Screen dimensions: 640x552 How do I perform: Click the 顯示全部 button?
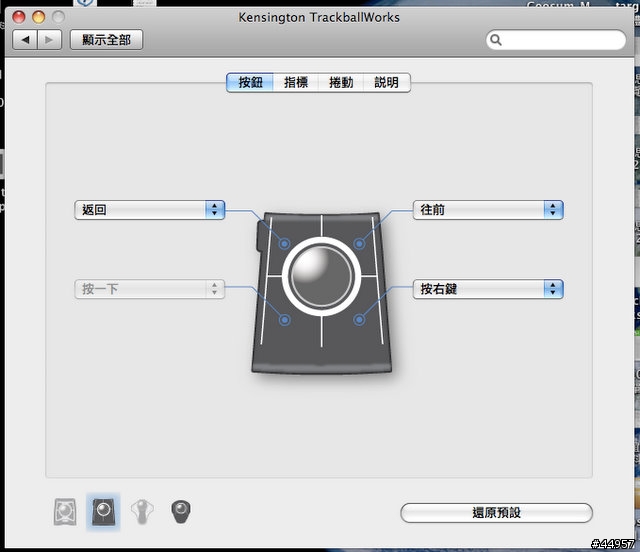point(107,40)
